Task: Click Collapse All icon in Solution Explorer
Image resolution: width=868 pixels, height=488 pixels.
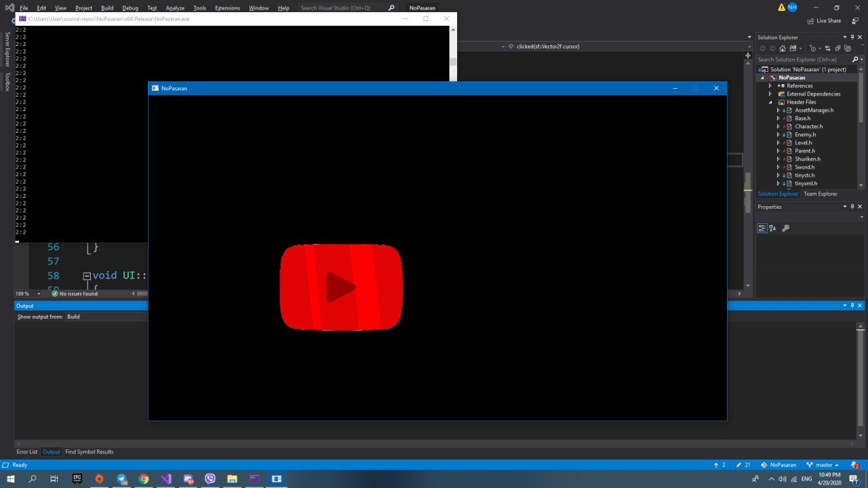Action: click(838, 49)
